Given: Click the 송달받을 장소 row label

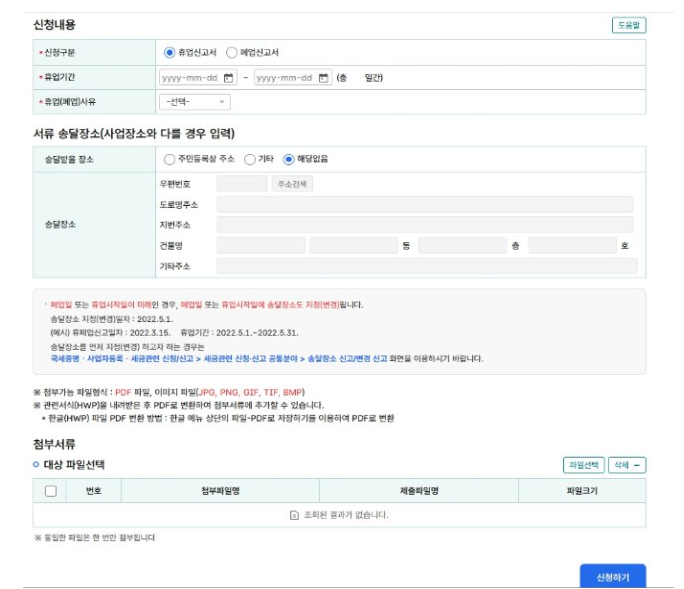Looking at the screenshot, I should point(69,159).
